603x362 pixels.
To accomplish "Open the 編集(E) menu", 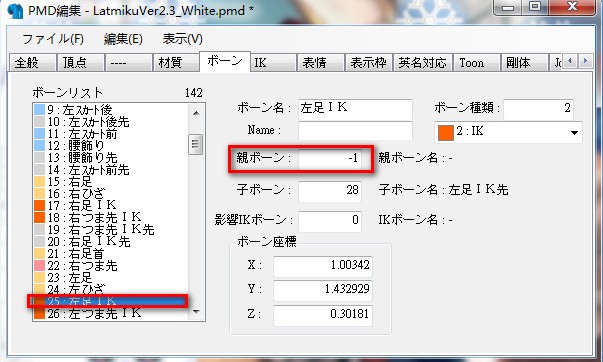I will tap(123, 39).
